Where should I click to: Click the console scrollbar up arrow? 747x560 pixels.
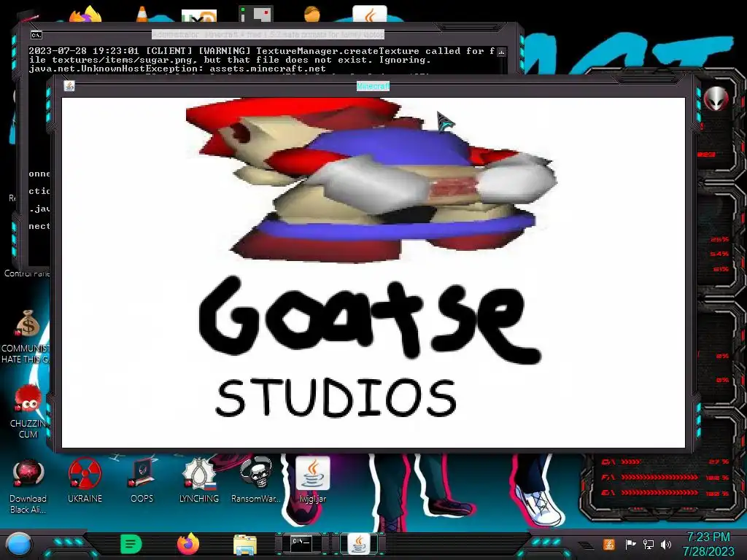[x=501, y=52]
